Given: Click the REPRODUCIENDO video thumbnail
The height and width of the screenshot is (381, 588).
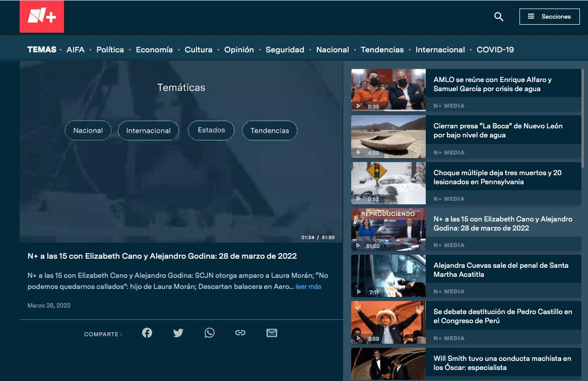Looking at the screenshot, I should pyautogui.click(x=388, y=230).
